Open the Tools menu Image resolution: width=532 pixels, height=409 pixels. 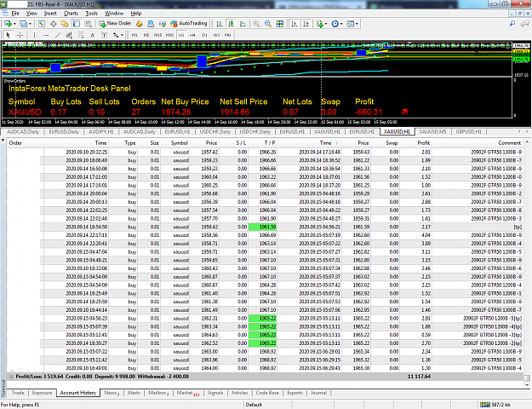(x=92, y=14)
